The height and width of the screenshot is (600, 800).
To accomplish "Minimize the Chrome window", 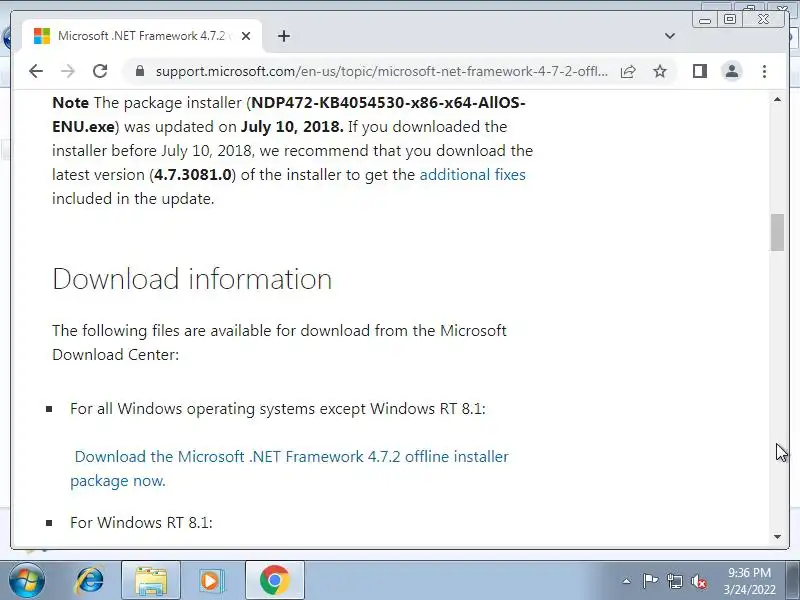I will pos(705,19).
